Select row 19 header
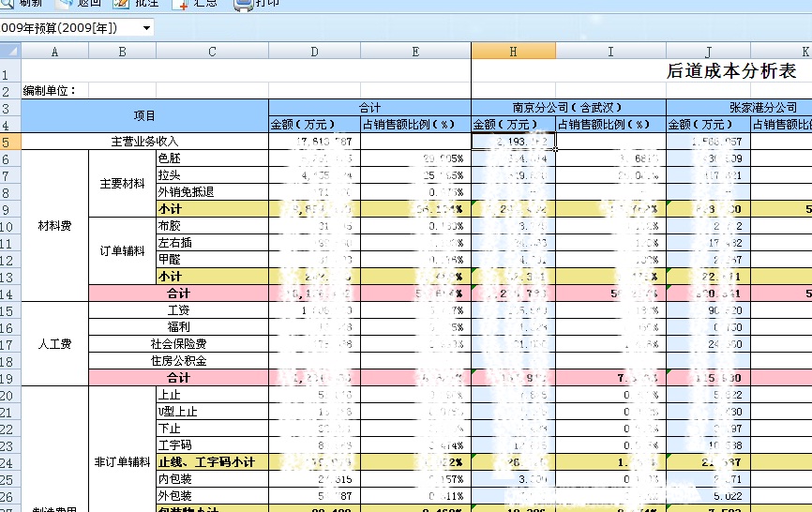Screen dimensions: 812x512 point(10,378)
